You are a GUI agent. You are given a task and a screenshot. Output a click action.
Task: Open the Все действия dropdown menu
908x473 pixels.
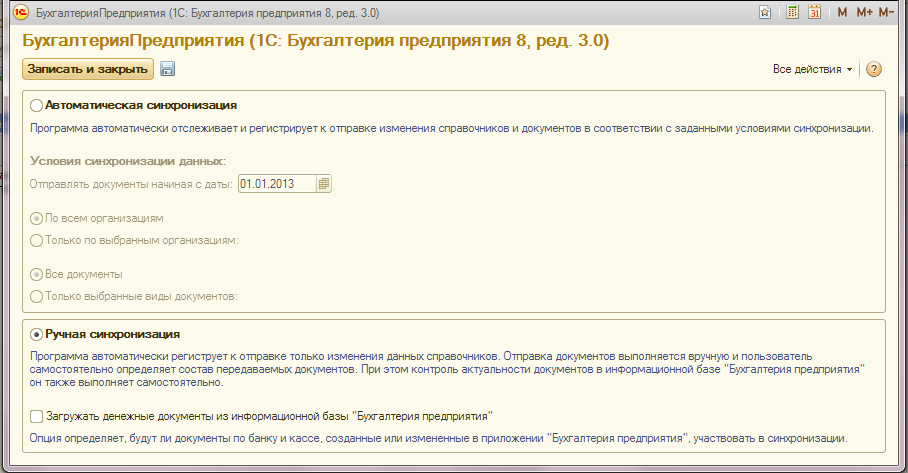(x=812, y=69)
